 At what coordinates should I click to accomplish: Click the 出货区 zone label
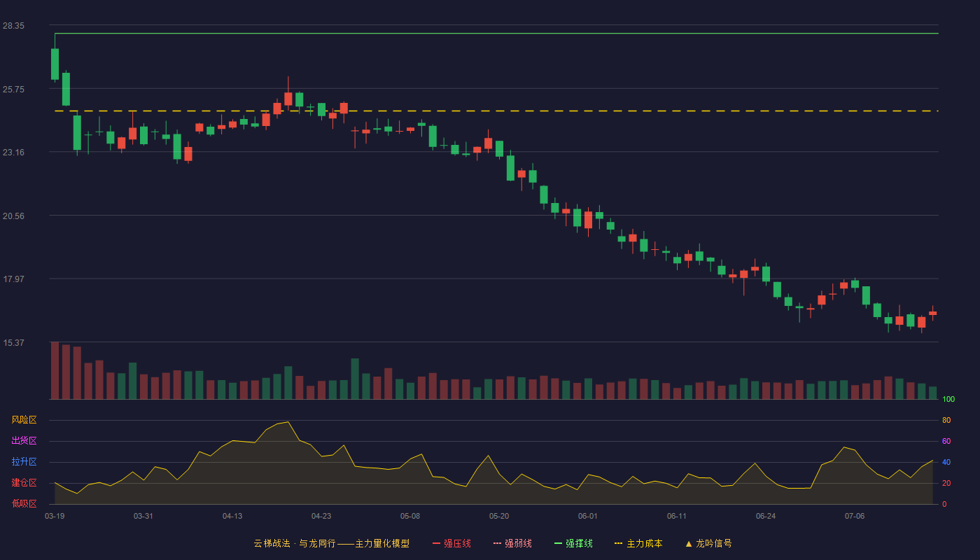pyautogui.click(x=24, y=441)
